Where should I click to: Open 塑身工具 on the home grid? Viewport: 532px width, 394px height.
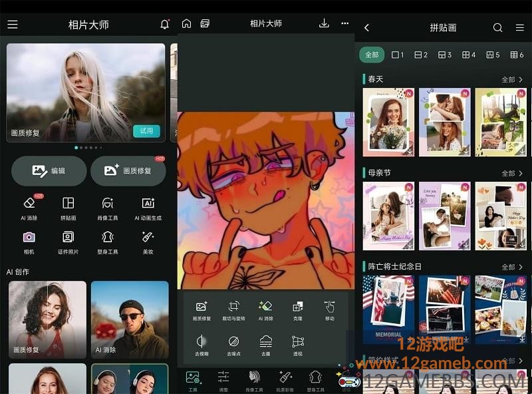(x=108, y=242)
